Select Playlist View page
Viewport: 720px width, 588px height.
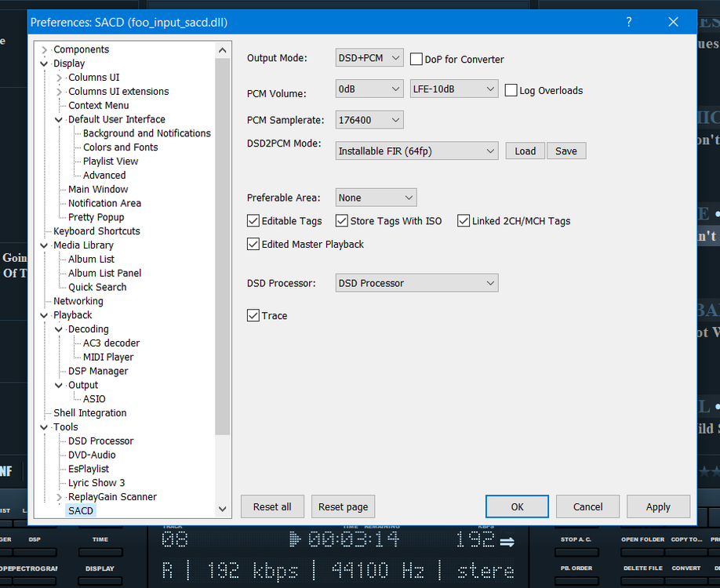(x=111, y=162)
